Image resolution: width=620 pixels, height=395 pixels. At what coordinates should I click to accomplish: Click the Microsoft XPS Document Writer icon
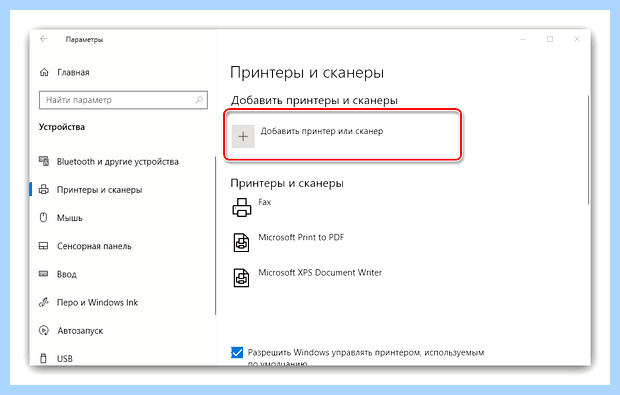(242, 278)
